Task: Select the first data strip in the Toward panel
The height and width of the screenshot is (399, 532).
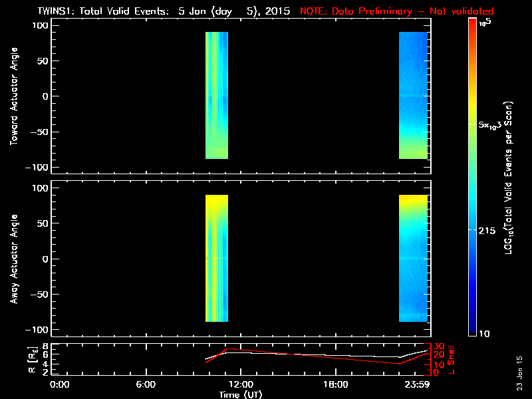Action: coord(217,95)
